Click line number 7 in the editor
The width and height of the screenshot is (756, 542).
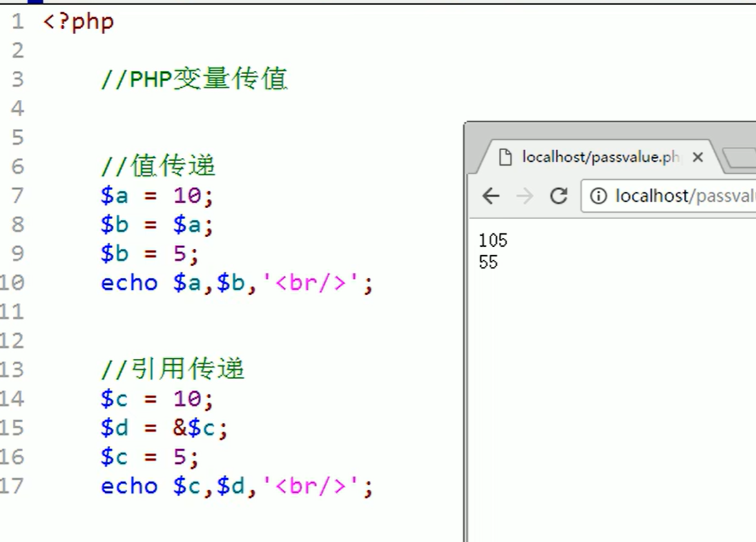click(x=18, y=195)
